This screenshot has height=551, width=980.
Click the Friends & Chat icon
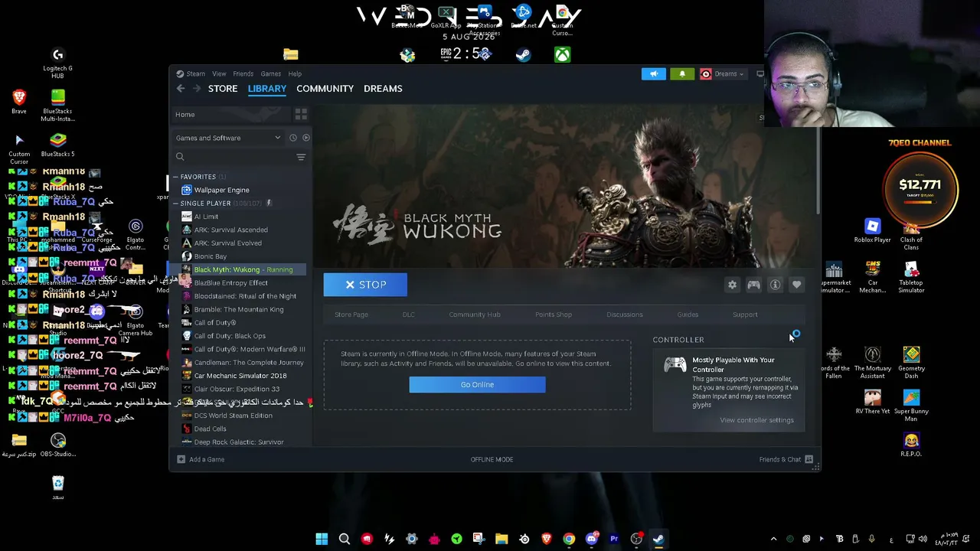point(809,459)
